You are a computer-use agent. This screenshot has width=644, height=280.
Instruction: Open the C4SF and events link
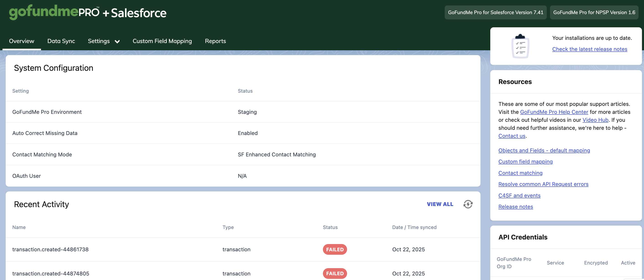519,195
